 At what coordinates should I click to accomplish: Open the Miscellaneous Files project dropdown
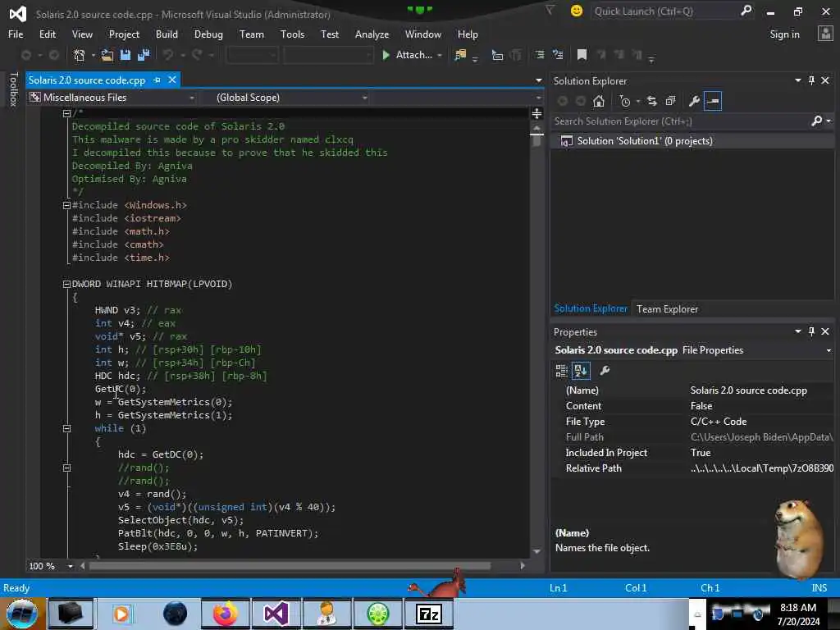coord(192,98)
